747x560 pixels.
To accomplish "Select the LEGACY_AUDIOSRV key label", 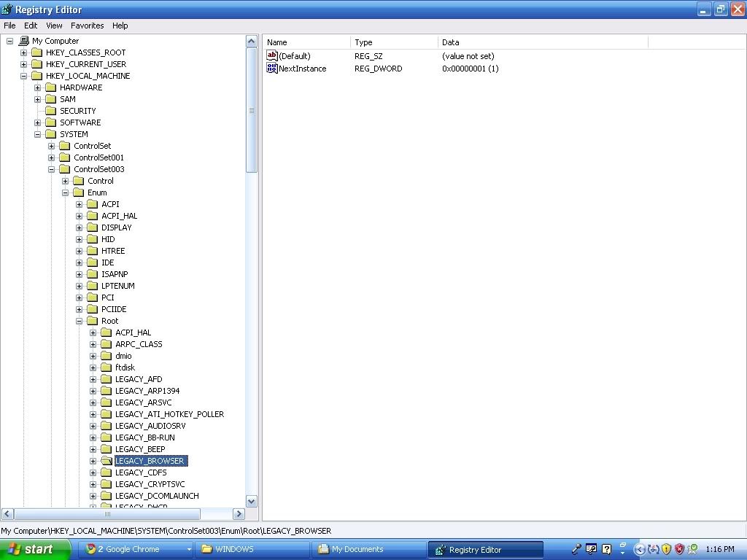I will 150,426.
